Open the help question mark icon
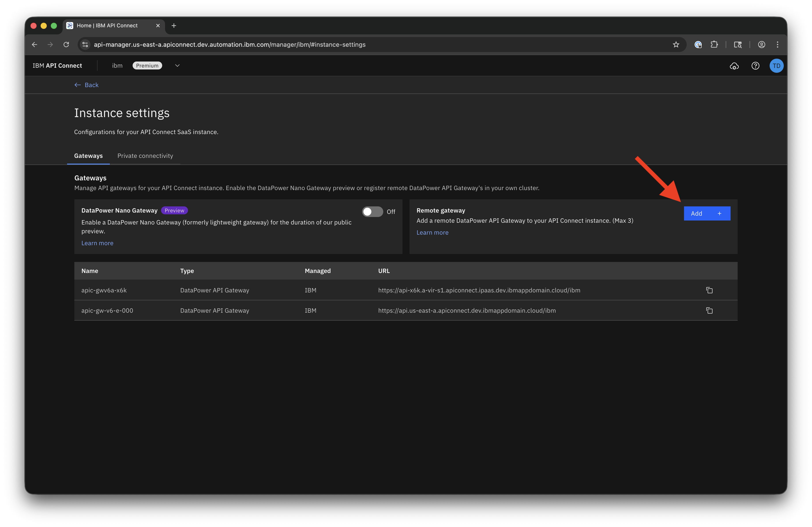 755,66
